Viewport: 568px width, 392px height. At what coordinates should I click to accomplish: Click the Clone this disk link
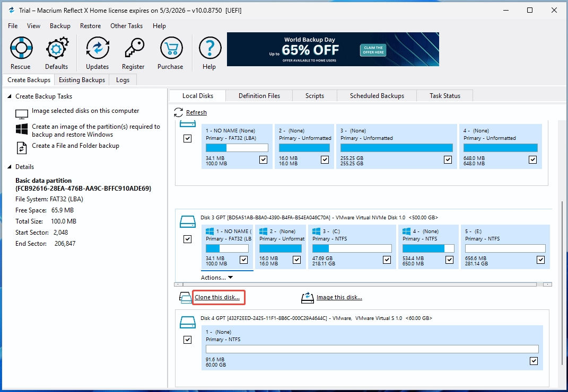point(217,297)
